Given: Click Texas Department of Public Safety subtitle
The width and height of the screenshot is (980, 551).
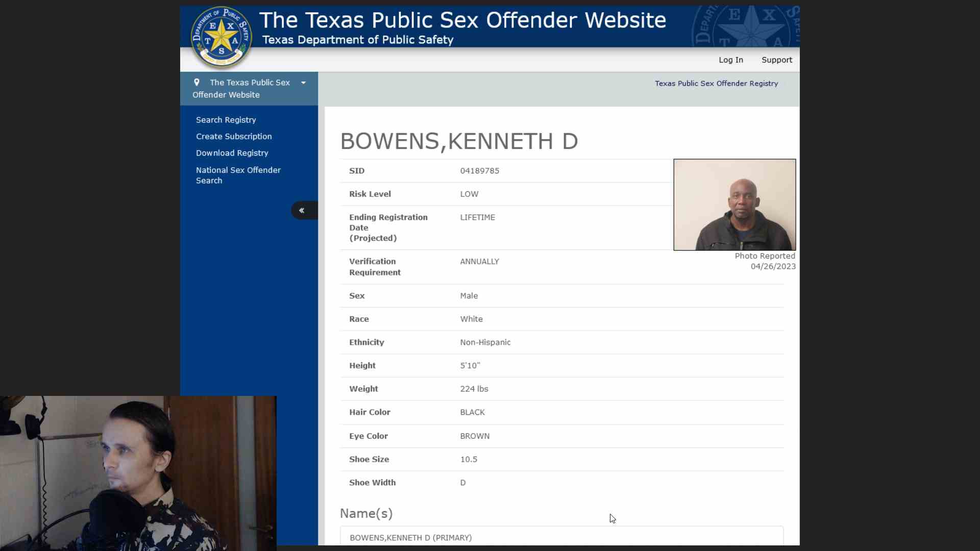Looking at the screenshot, I should 357,40.
